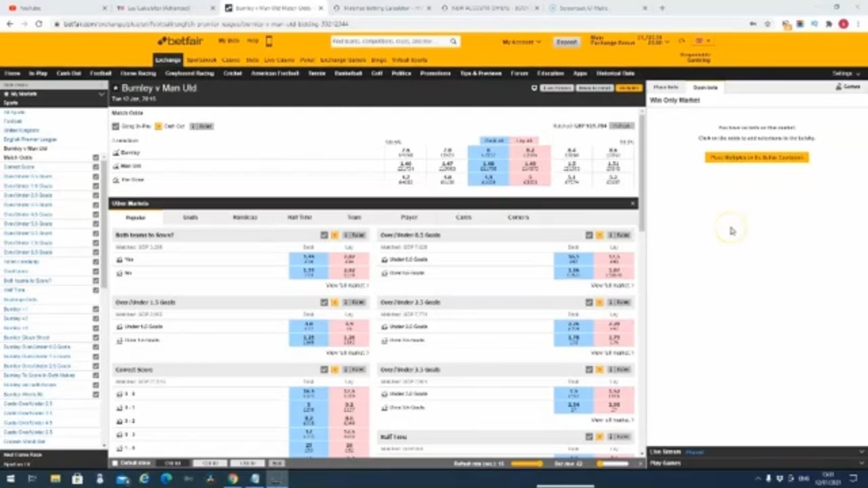Toggle sidebar Both teams to Score checkbox
This screenshot has height=488, width=868.
pyautogui.click(x=96, y=281)
